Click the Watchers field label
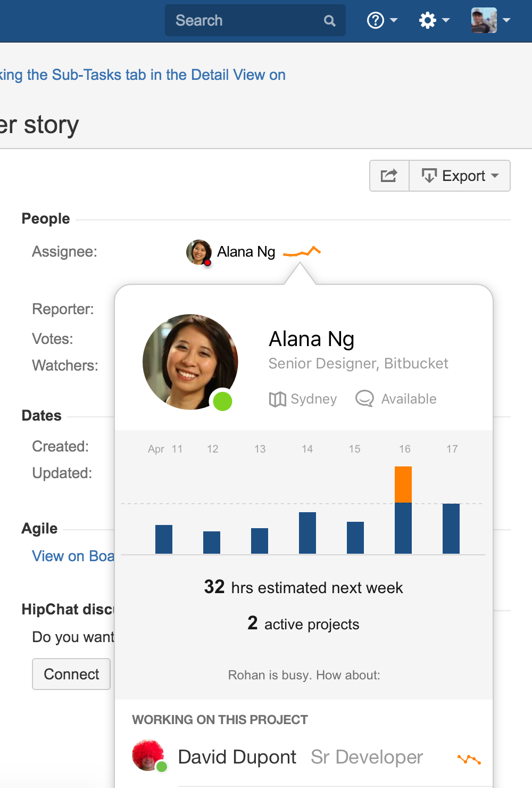Image resolution: width=532 pixels, height=788 pixels. 65,365
